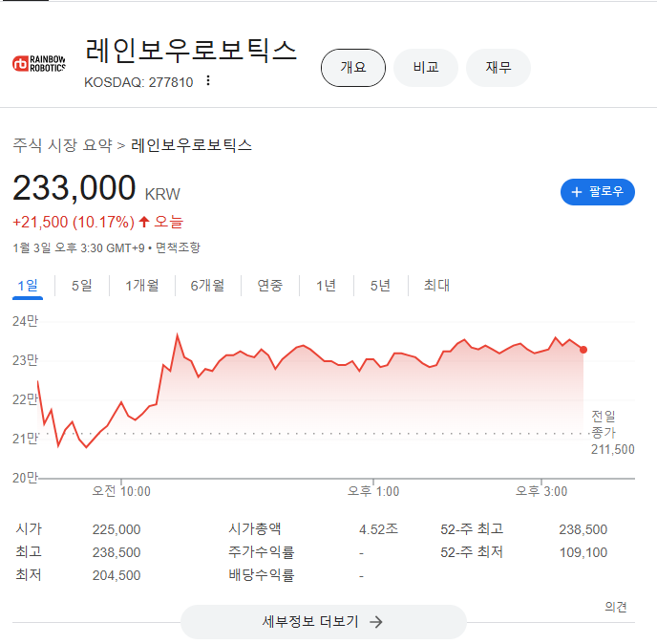
Task: Select the 1개월 chart range
Action: pos(142,286)
